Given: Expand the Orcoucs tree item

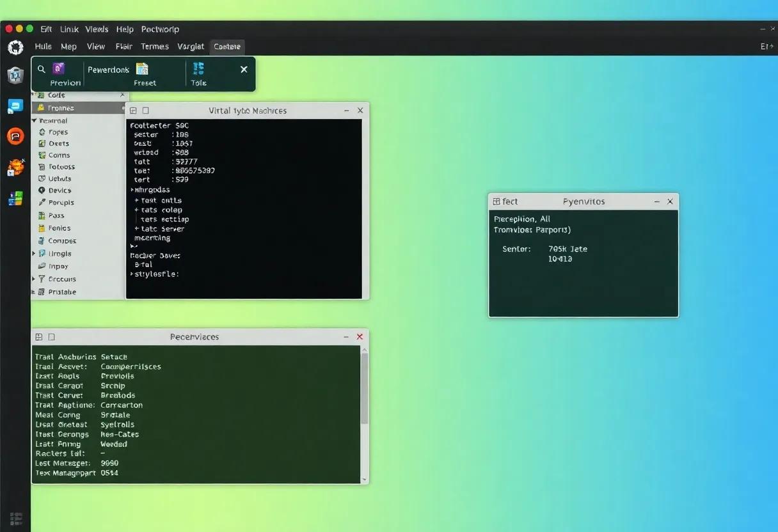Looking at the screenshot, I should tap(34, 279).
